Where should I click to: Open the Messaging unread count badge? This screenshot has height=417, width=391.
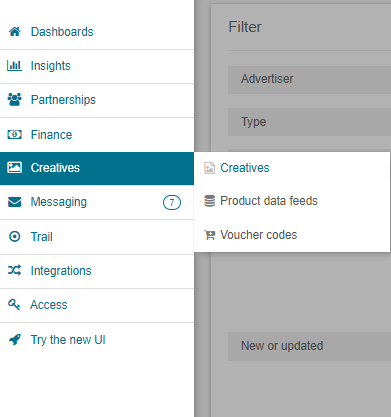(172, 202)
